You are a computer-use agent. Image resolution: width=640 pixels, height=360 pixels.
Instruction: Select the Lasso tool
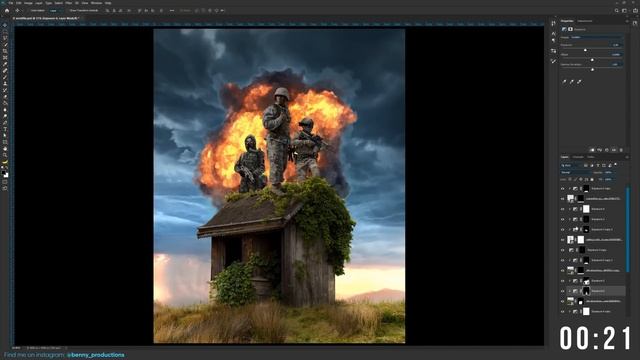pos(5,38)
